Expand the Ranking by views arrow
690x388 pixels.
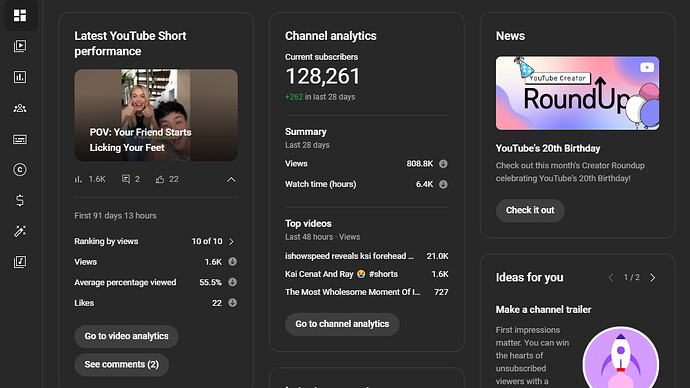(231, 242)
